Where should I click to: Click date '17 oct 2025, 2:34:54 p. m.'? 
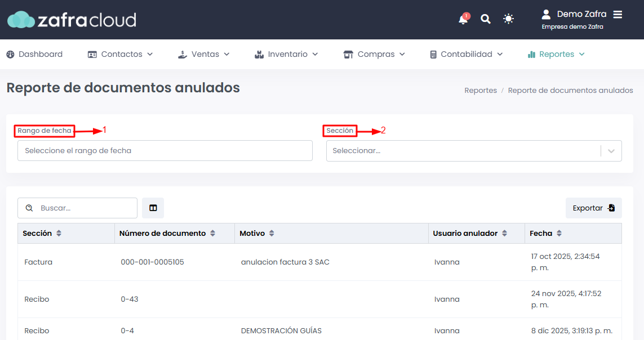tap(565, 262)
